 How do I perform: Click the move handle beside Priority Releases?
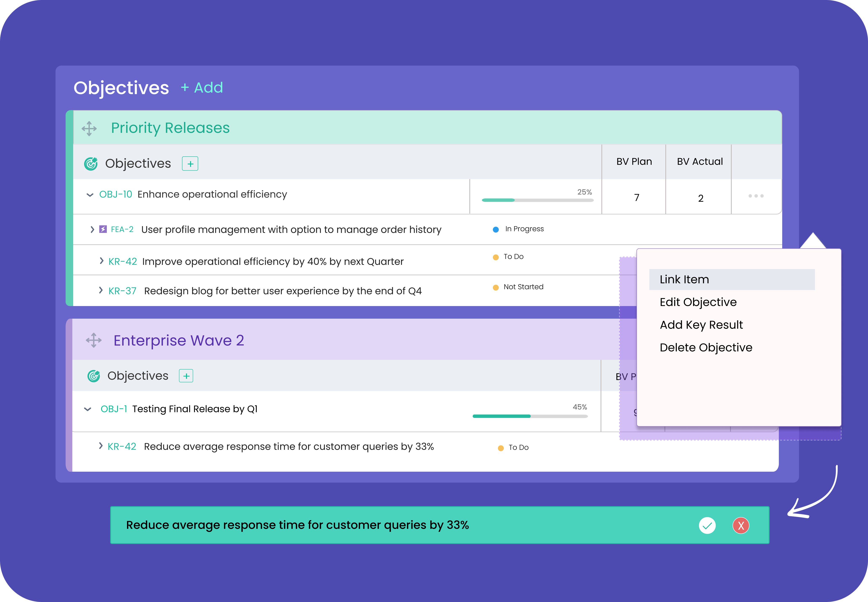click(90, 128)
